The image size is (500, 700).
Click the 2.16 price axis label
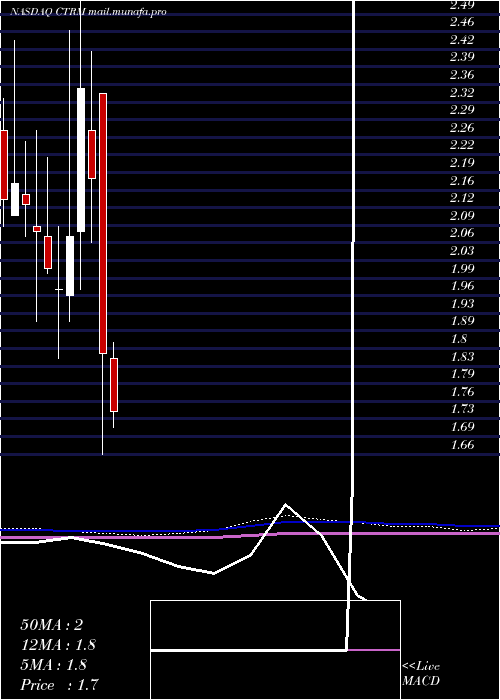462,180
